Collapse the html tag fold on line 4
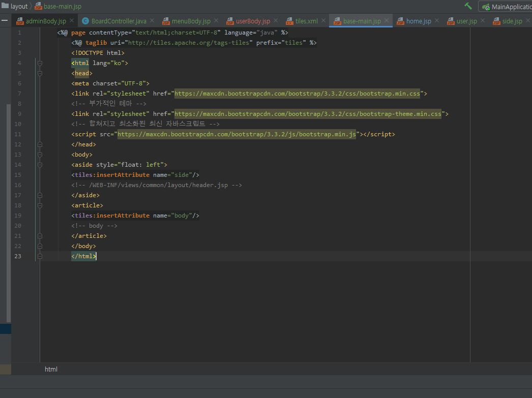This screenshot has width=532, height=398. click(40, 63)
